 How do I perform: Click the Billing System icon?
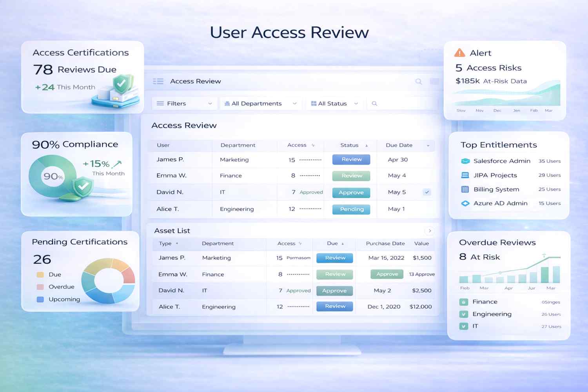465,189
